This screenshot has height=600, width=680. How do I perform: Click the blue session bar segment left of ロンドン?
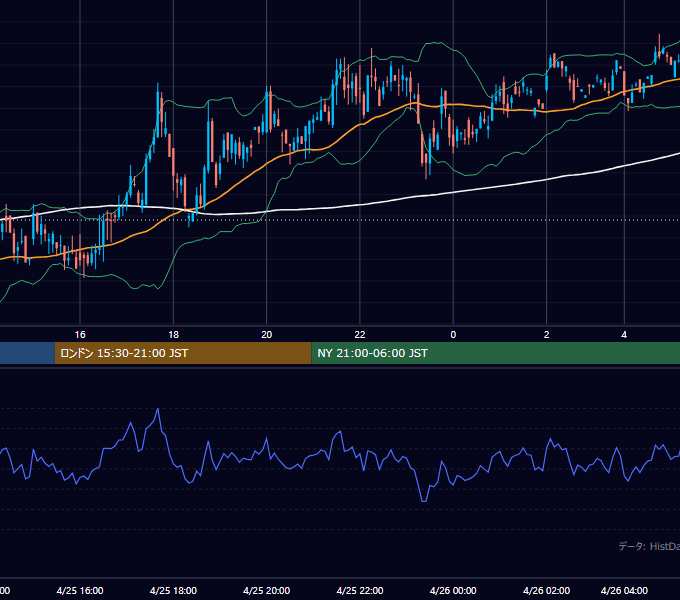(x=27, y=353)
